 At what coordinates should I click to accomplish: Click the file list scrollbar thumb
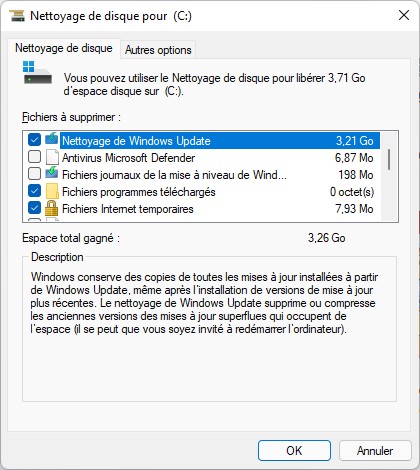point(389,159)
